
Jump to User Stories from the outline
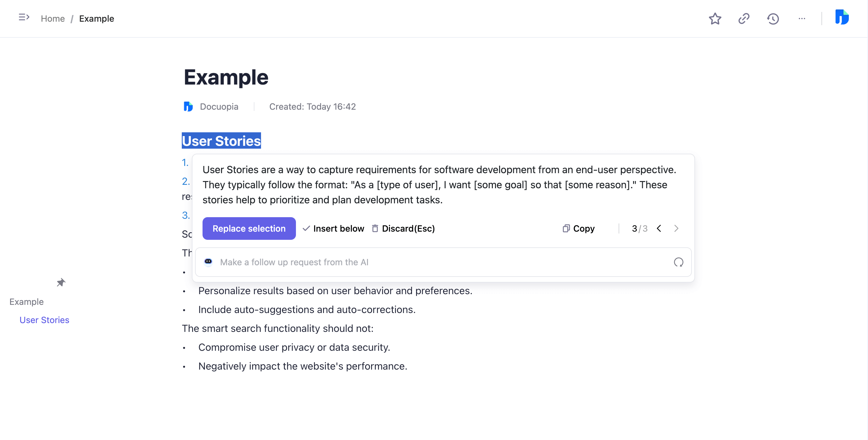tap(44, 320)
